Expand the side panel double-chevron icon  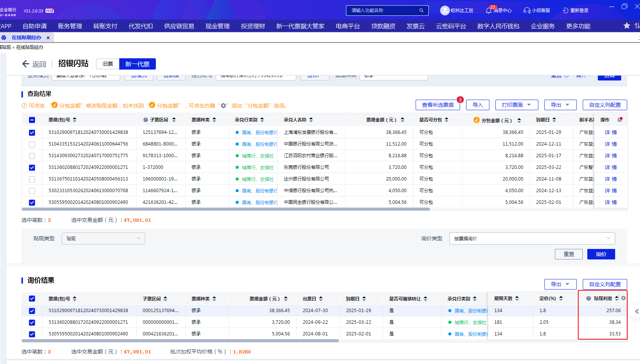(x=637, y=311)
